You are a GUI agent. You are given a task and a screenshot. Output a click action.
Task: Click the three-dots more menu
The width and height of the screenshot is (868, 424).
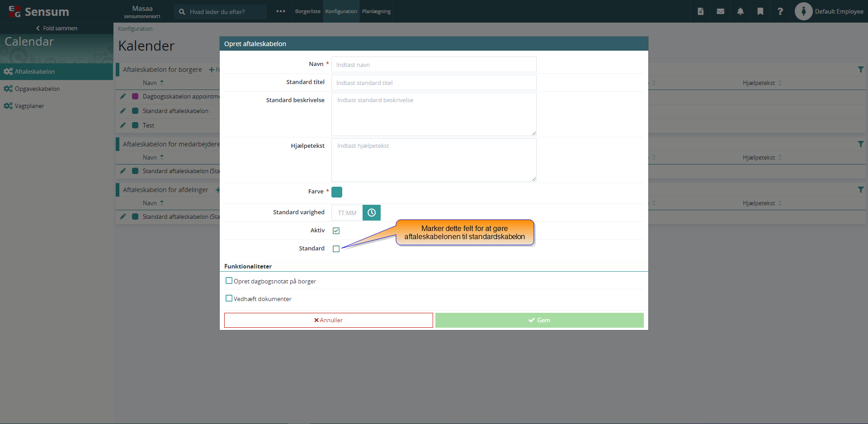point(280,11)
